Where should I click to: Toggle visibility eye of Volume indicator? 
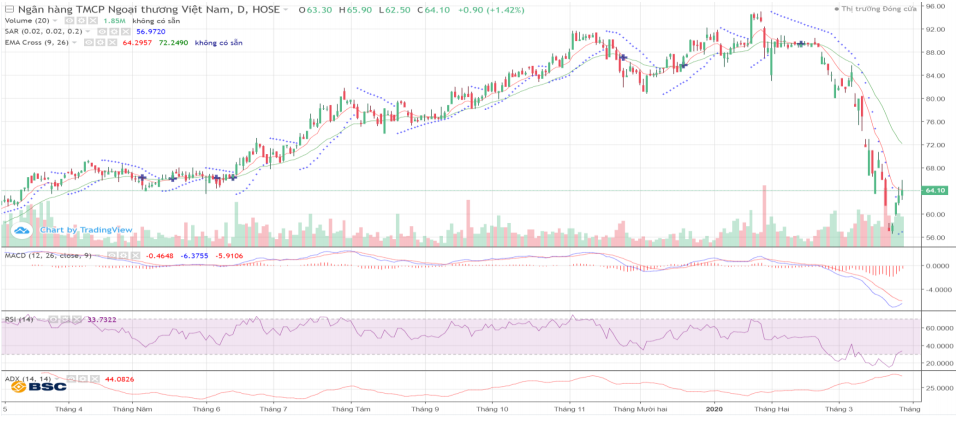[x=69, y=20]
